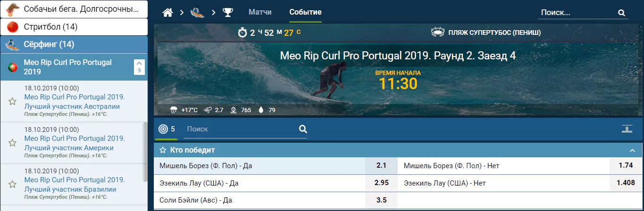Image resolution: width=644 pixels, height=211 pixels.
Task: Click the sidebar vertical scrollbar
Action: (145, 152)
